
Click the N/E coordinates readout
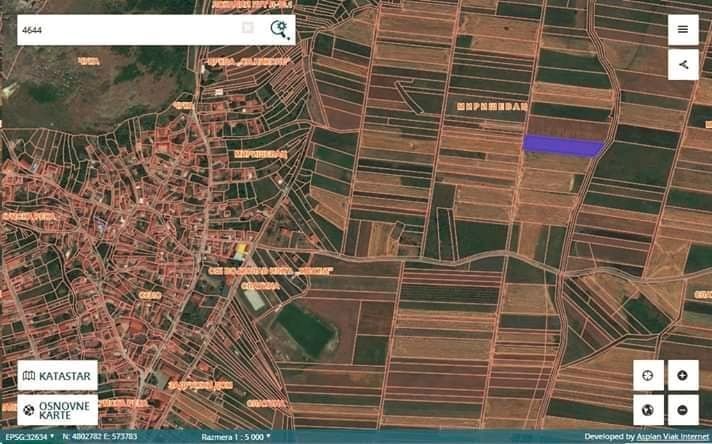pyautogui.click(x=100, y=437)
